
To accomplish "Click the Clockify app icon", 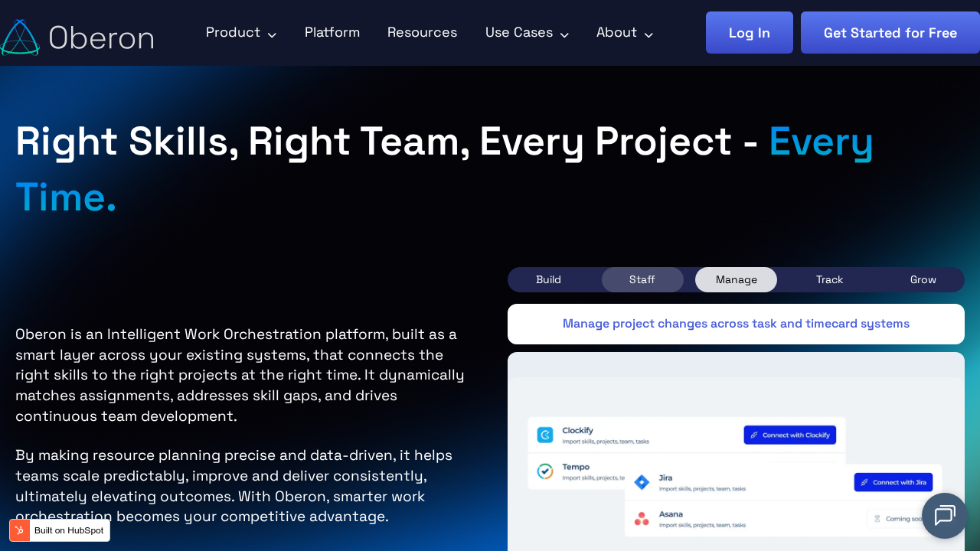I will (545, 435).
